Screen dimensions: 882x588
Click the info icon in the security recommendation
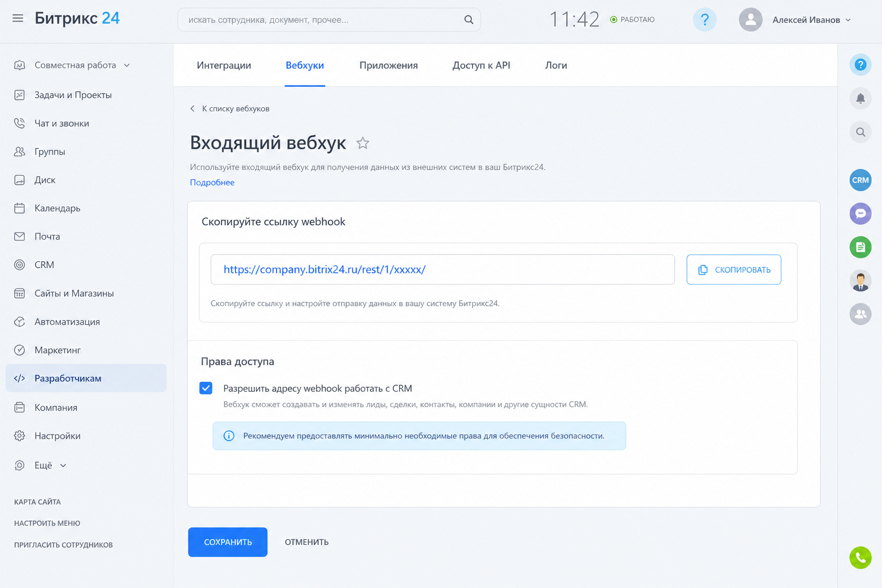(229, 436)
